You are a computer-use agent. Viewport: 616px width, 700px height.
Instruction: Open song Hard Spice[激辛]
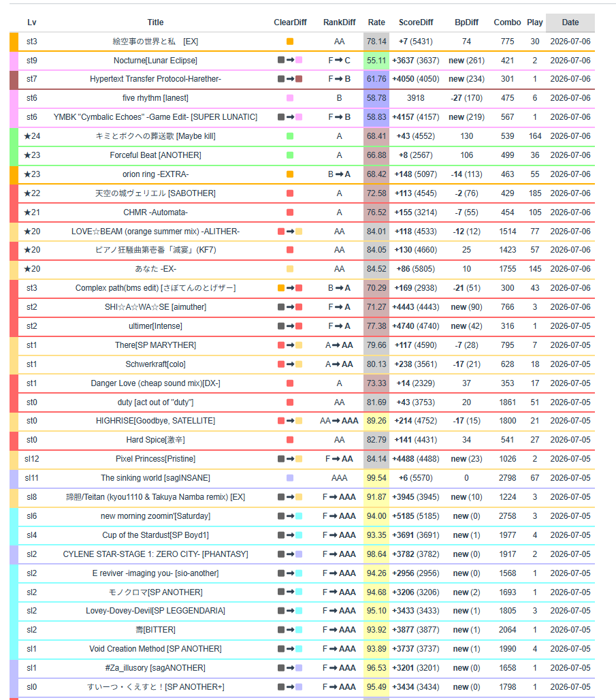(x=155, y=440)
